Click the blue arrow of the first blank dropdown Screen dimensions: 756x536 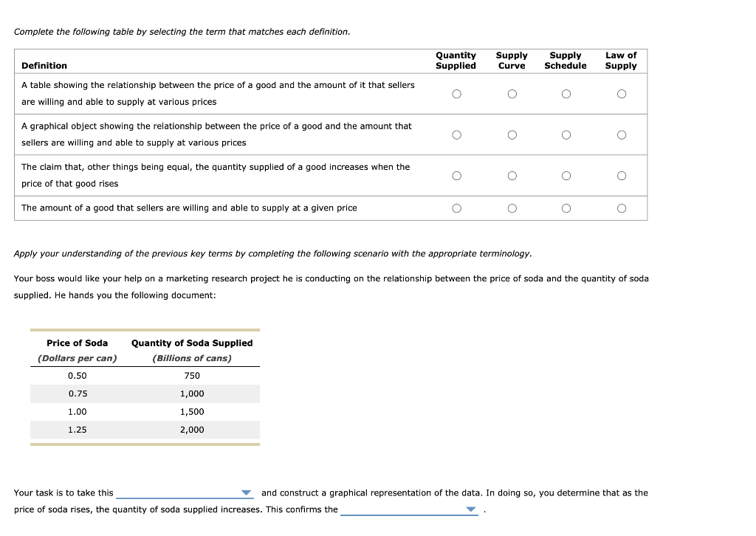(x=247, y=493)
